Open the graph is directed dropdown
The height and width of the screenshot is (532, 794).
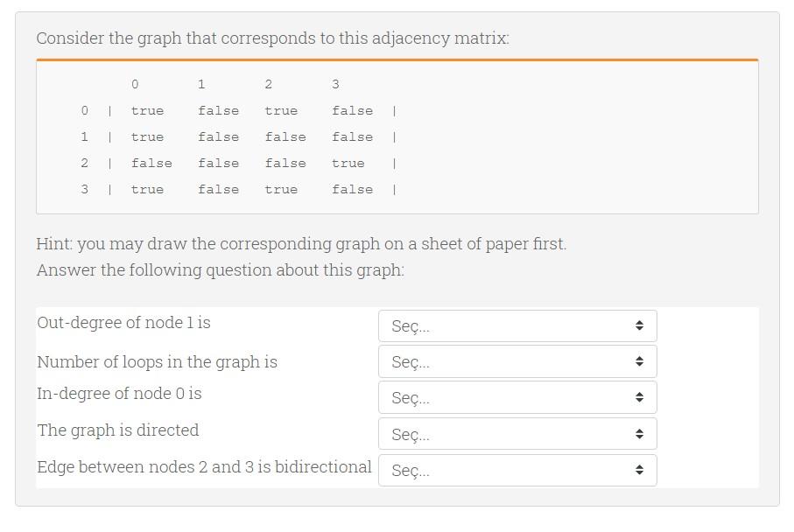point(516,434)
